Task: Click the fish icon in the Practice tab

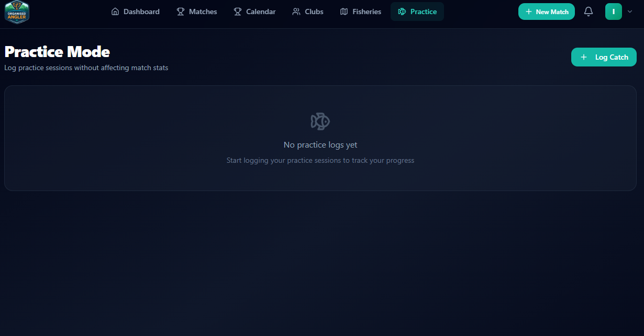Action: [402, 12]
